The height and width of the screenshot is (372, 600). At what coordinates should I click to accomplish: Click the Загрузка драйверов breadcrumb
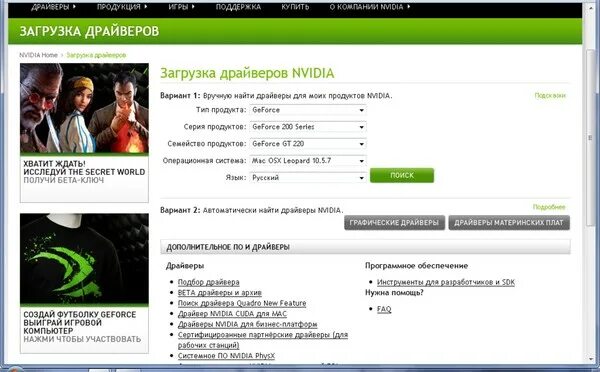(96, 55)
